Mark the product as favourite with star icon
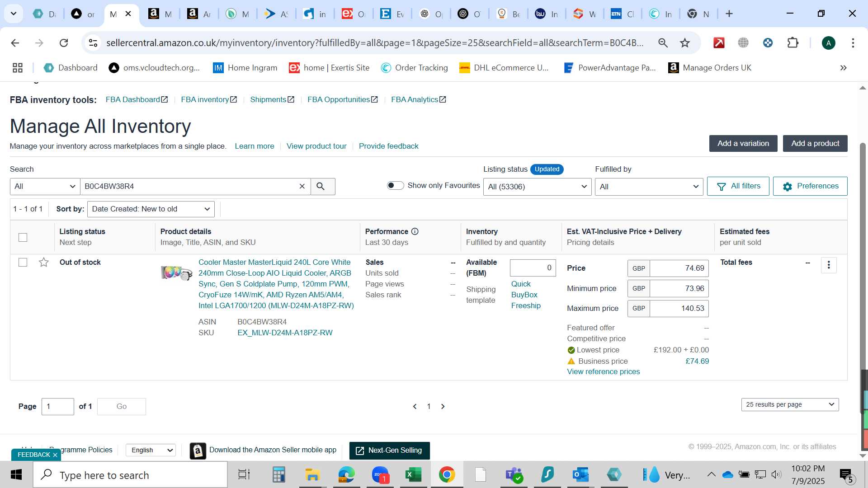The image size is (868, 488). tap(44, 262)
